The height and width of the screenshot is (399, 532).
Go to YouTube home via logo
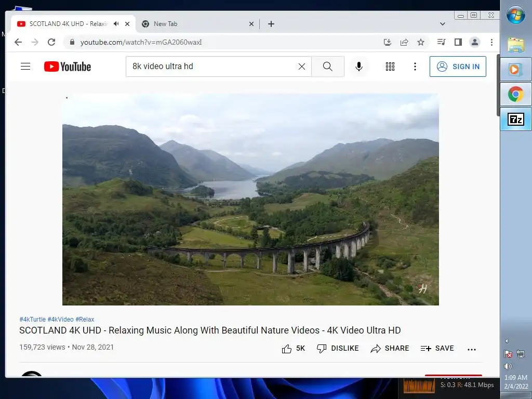point(68,66)
